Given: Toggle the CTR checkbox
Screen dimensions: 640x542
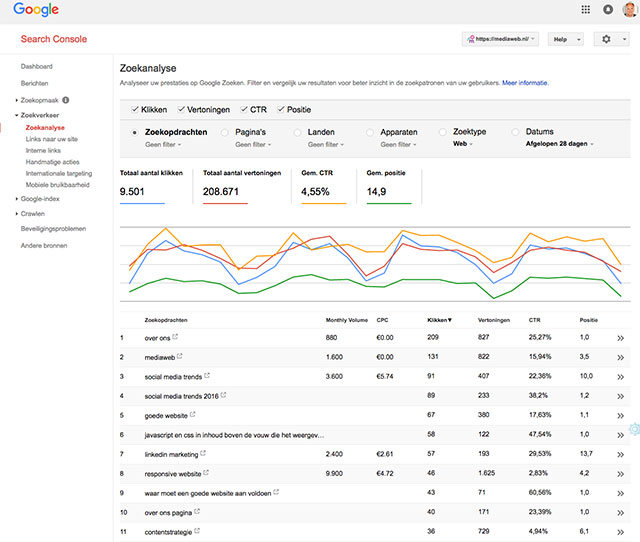Looking at the screenshot, I should [244, 109].
